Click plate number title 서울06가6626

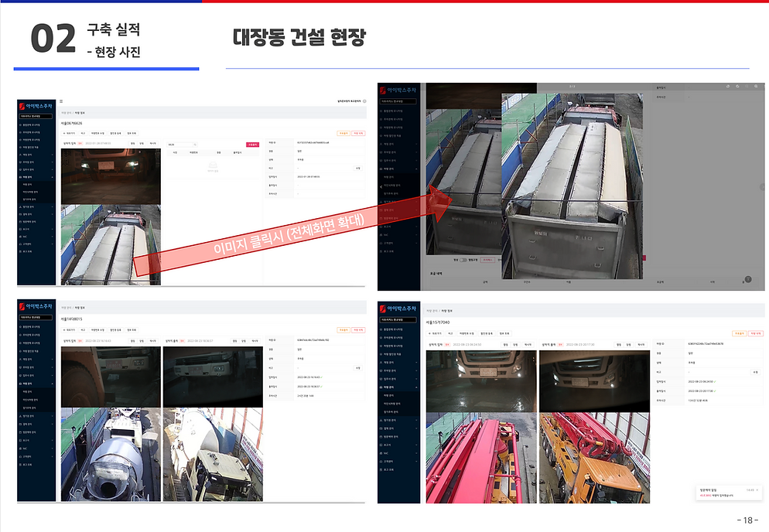coord(72,124)
